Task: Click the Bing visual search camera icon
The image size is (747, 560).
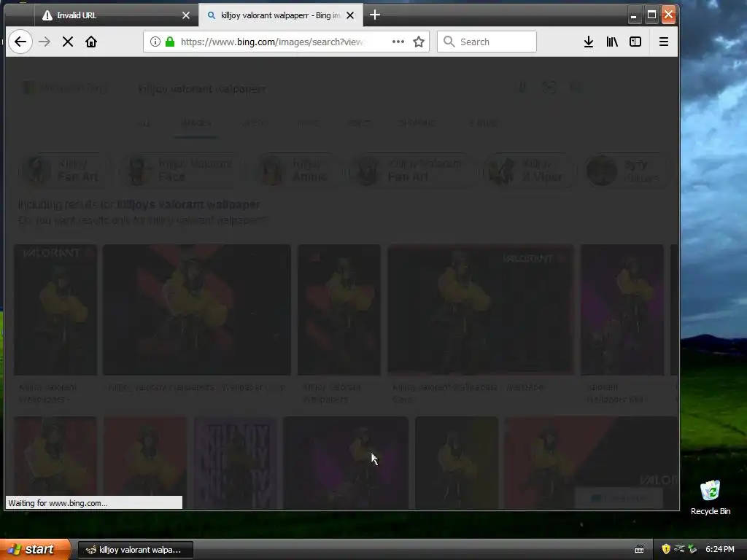Action: (549, 87)
